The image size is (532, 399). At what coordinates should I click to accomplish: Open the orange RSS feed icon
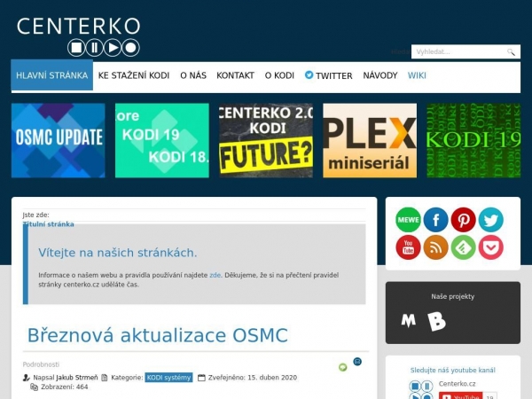coord(436,247)
